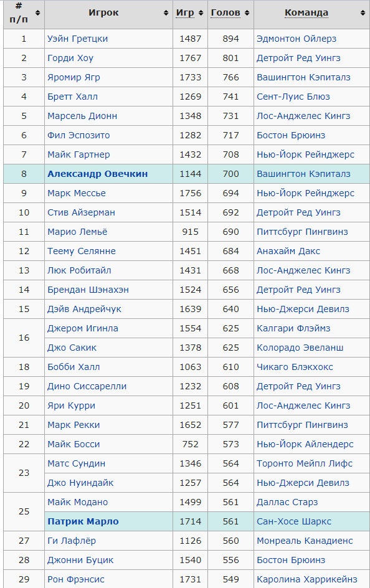Open Эдмонтон Ойлерз team link
This screenshot has width=370, height=588.
pyautogui.click(x=296, y=39)
